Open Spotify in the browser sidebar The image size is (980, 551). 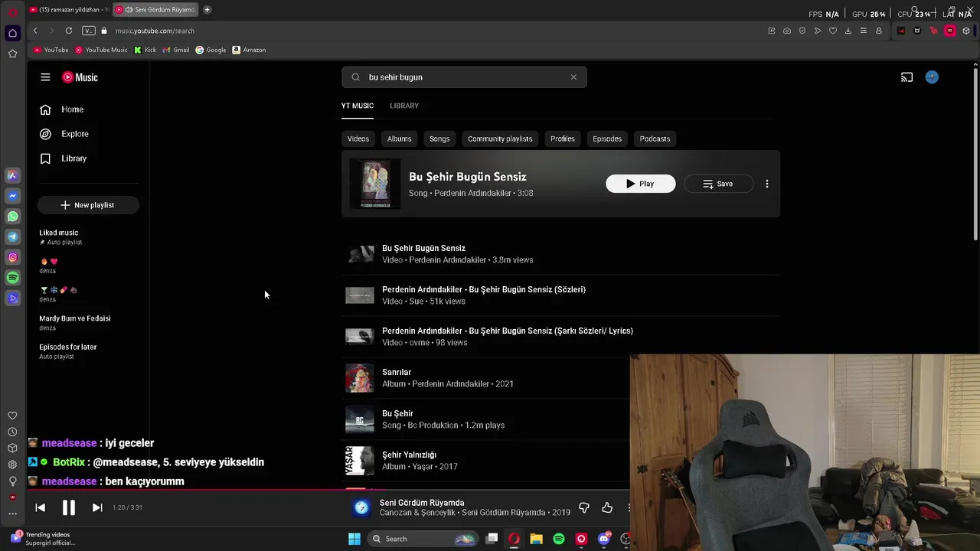point(12,278)
